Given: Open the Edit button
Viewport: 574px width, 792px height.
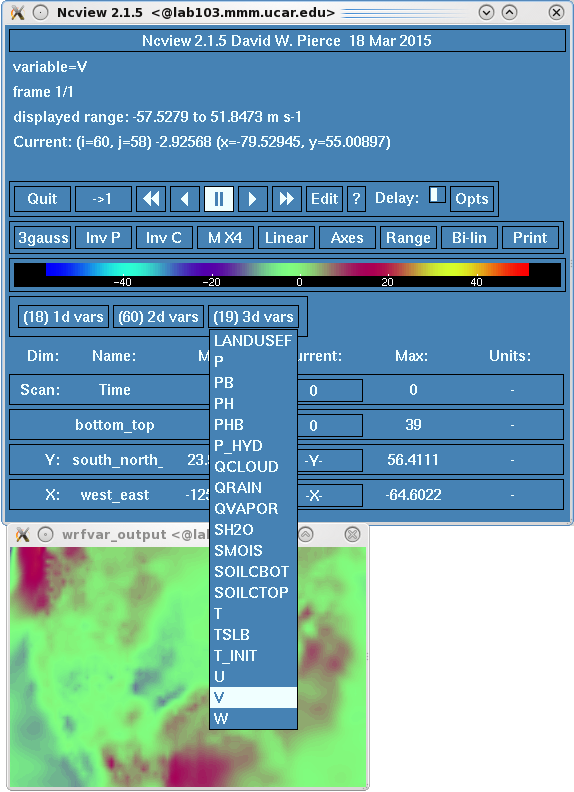Looking at the screenshot, I should click(324, 199).
